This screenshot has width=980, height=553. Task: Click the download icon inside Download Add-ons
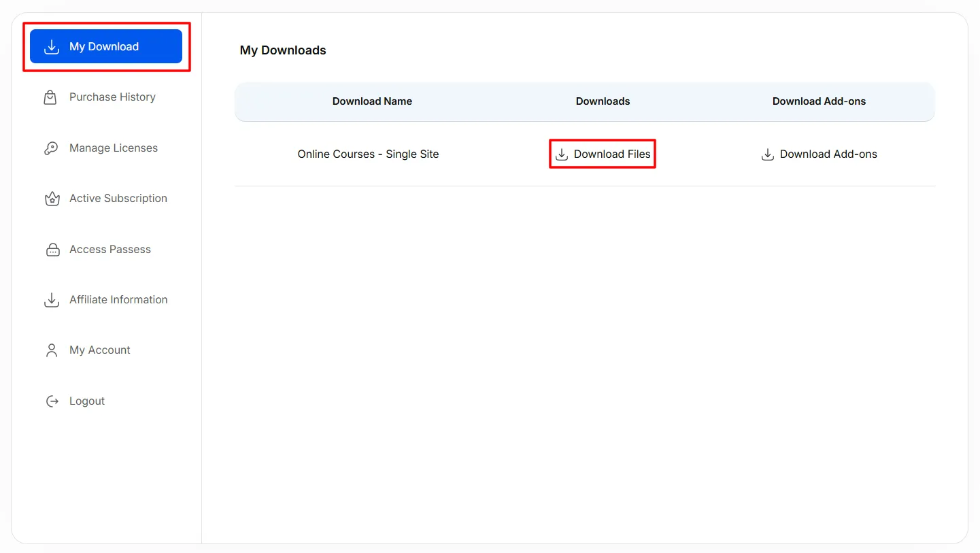(767, 154)
